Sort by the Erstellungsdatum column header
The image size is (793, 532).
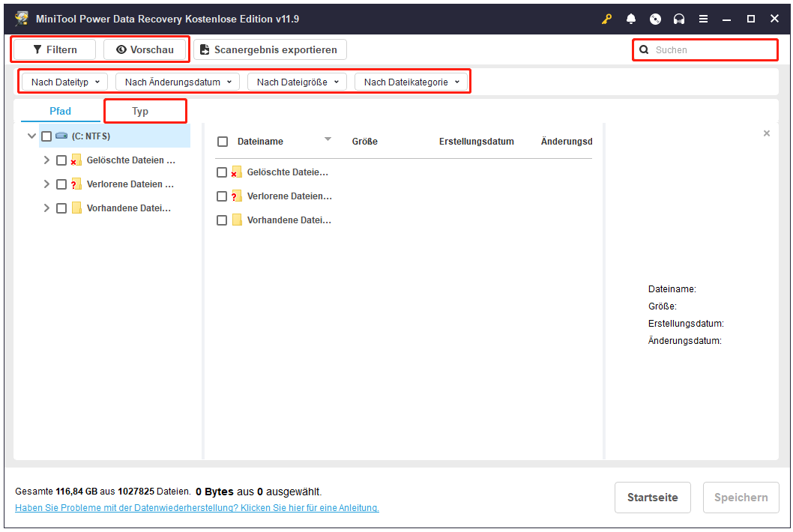(x=477, y=142)
